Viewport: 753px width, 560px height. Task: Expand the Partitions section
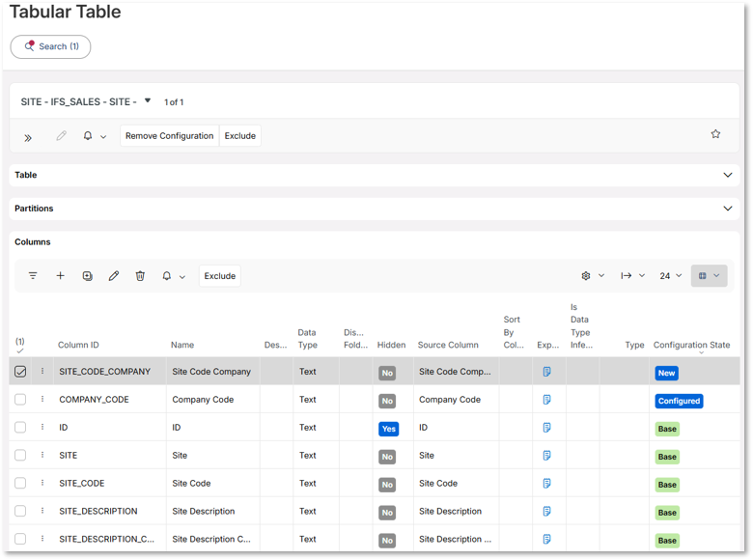(x=728, y=209)
